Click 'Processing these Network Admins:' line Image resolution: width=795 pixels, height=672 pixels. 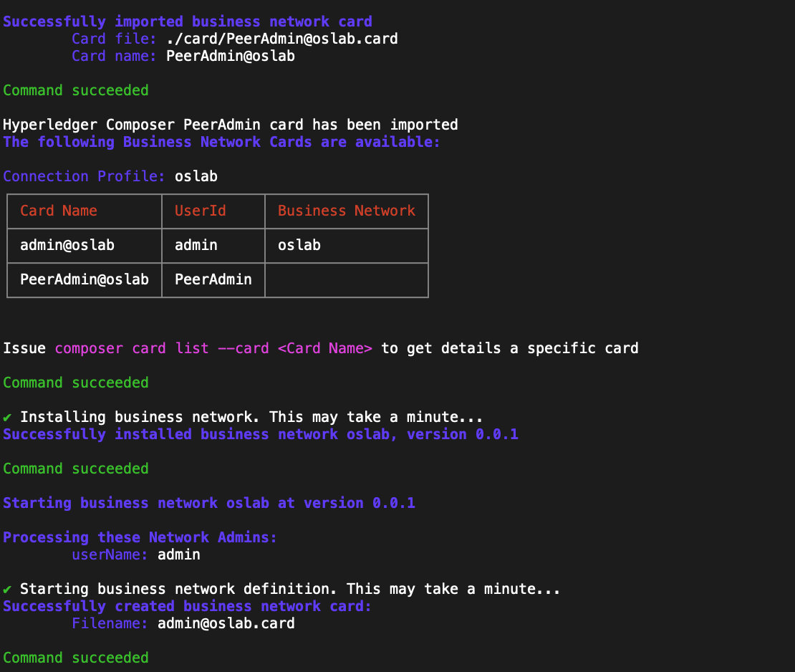(140, 537)
